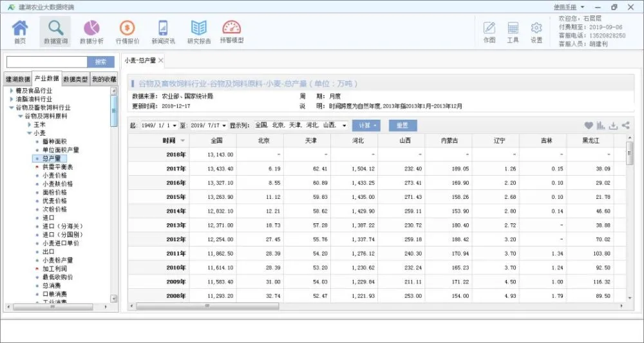
Task: Collapse the 谷物及饲料原料 tree node
Action: pyautogui.click(x=20, y=116)
